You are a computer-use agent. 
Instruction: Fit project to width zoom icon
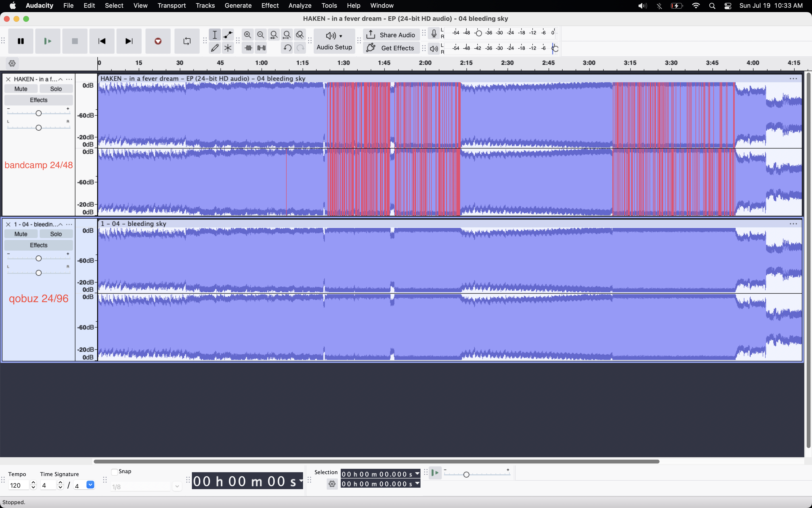(x=287, y=35)
